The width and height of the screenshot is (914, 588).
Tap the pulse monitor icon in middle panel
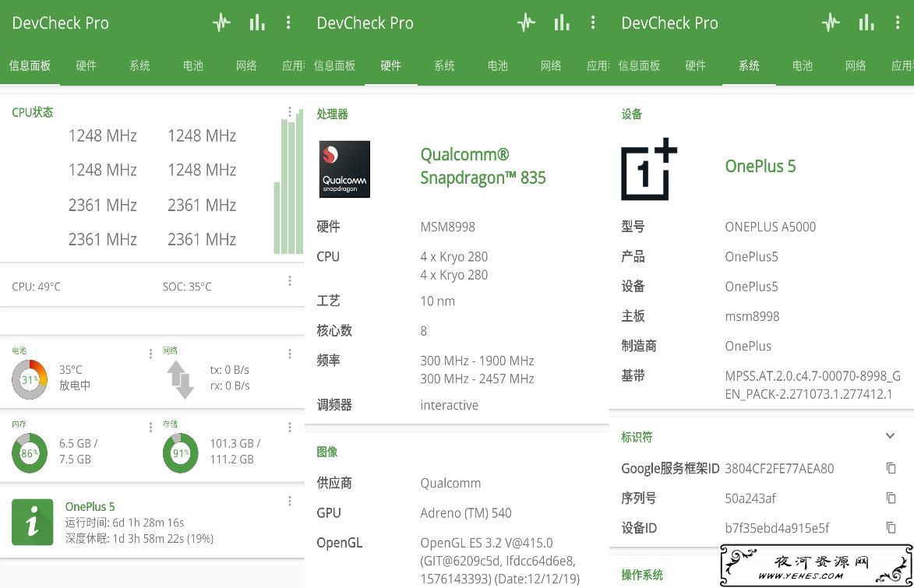[527, 23]
